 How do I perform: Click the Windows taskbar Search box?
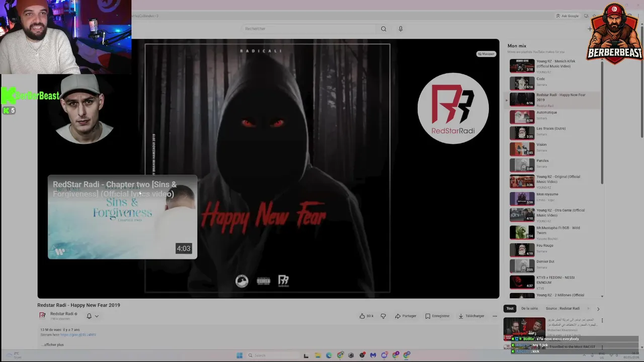tap(272, 355)
